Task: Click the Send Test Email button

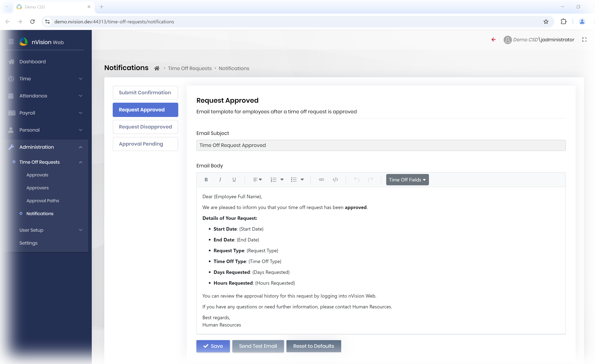Action: click(x=258, y=346)
